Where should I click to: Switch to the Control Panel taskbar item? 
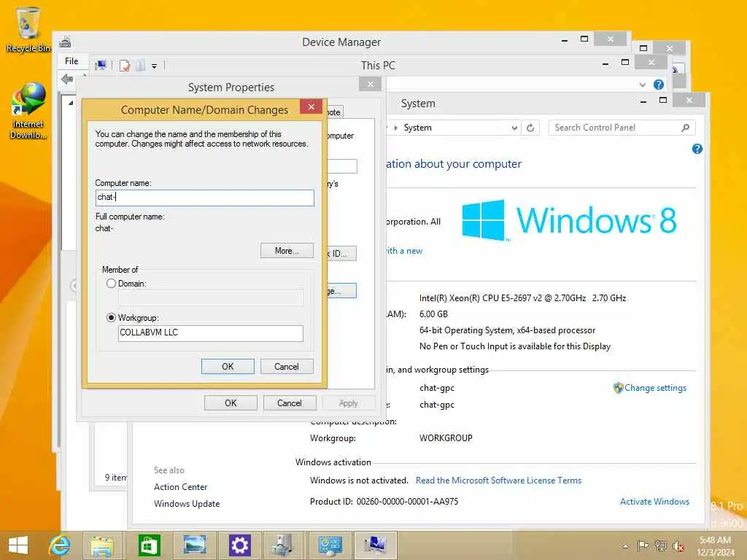330,545
